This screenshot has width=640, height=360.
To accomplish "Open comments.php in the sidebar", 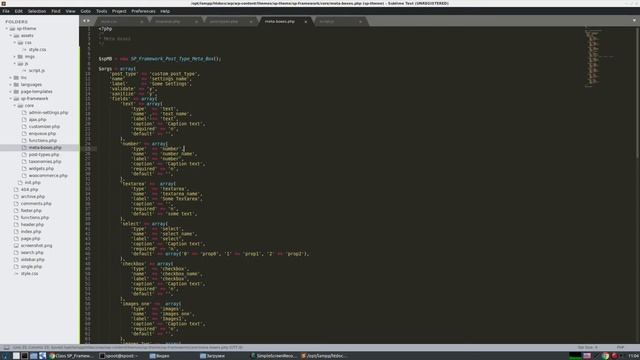I will pyautogui.click(x=36, y=203).
